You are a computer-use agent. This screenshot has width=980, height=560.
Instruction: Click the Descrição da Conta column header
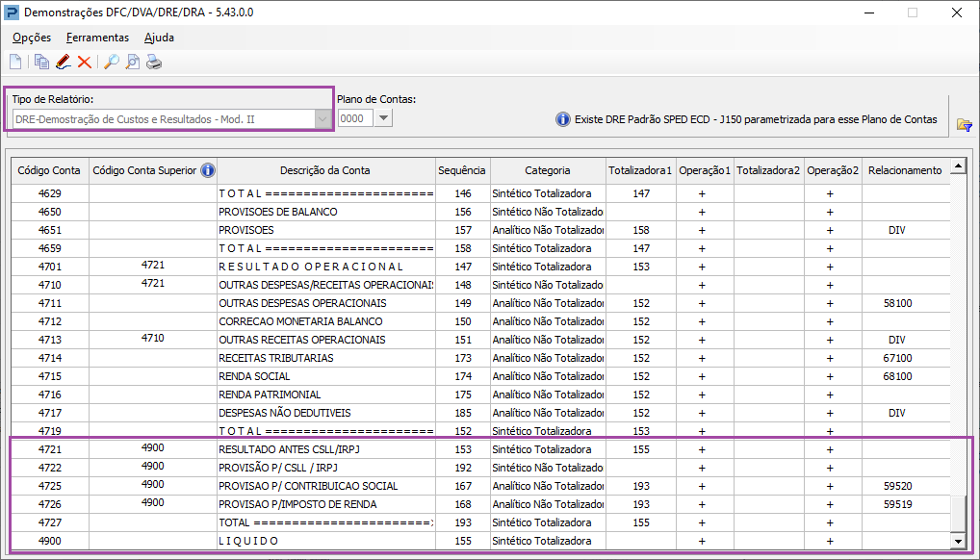pyautogui.click(x=328, y=170)
